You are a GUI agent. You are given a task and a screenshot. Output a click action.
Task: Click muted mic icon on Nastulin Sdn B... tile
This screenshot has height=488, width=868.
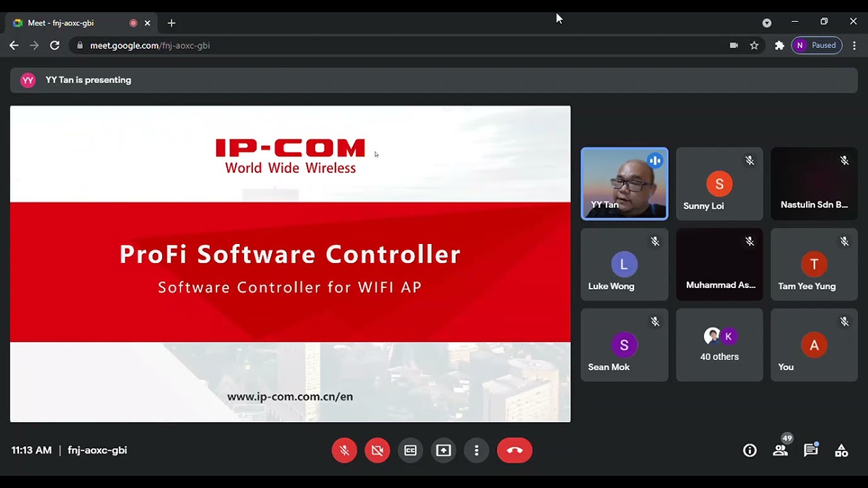click(x=844, y=161)
